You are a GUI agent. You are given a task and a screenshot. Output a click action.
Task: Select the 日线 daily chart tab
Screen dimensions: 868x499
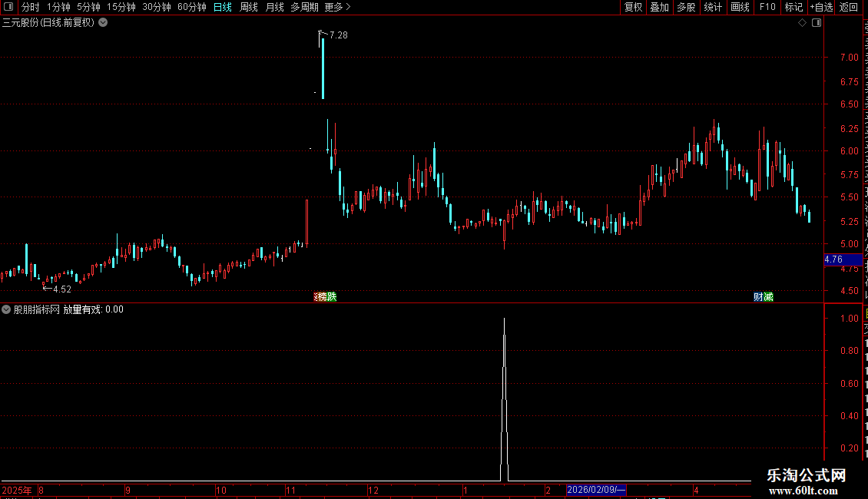point(223,7)
